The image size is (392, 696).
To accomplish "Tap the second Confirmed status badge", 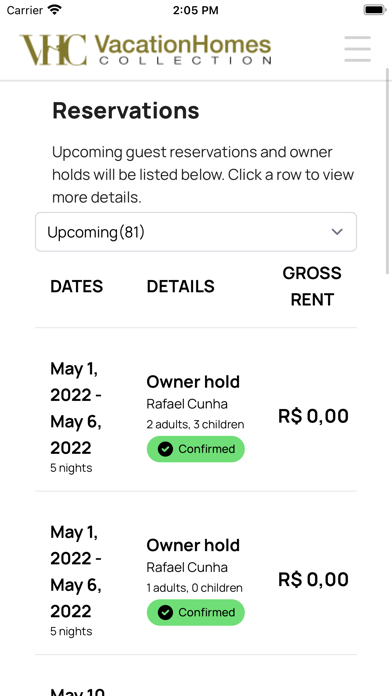I will (x=196, y=613).
